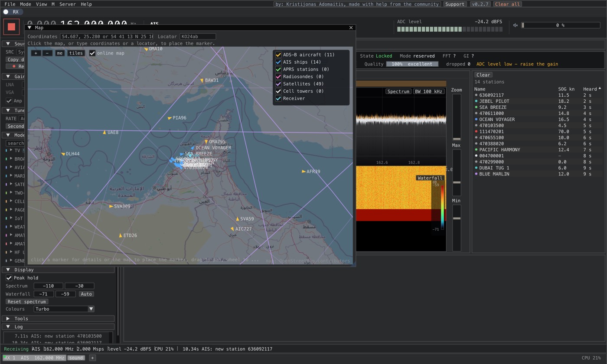The image size is (607, 364).
Task: Click the map tiles button
Action: 75,53
